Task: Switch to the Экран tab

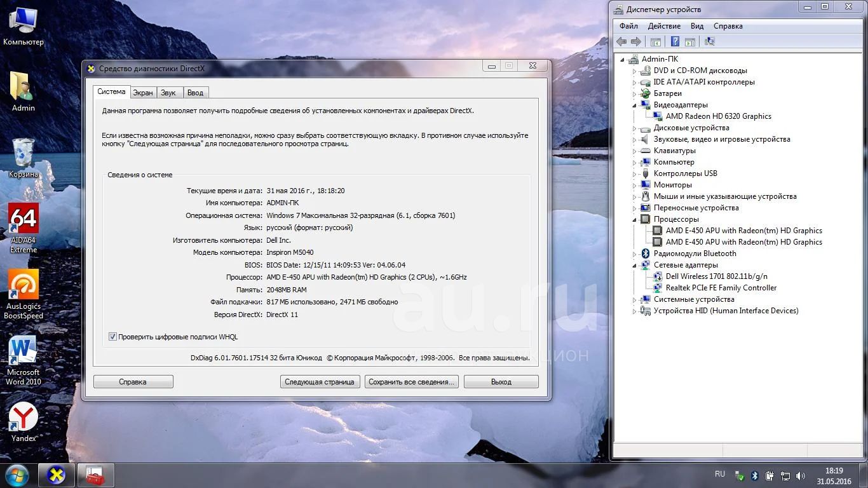Action: click(143, 93)
